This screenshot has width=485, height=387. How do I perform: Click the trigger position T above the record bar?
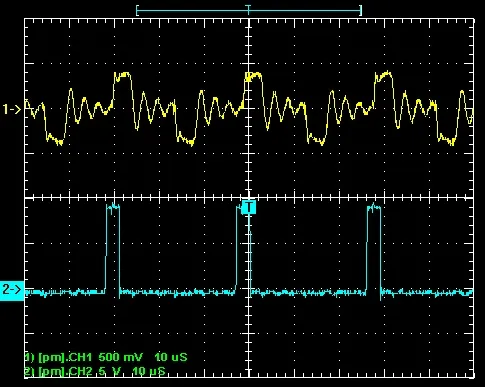click(248, 7)
